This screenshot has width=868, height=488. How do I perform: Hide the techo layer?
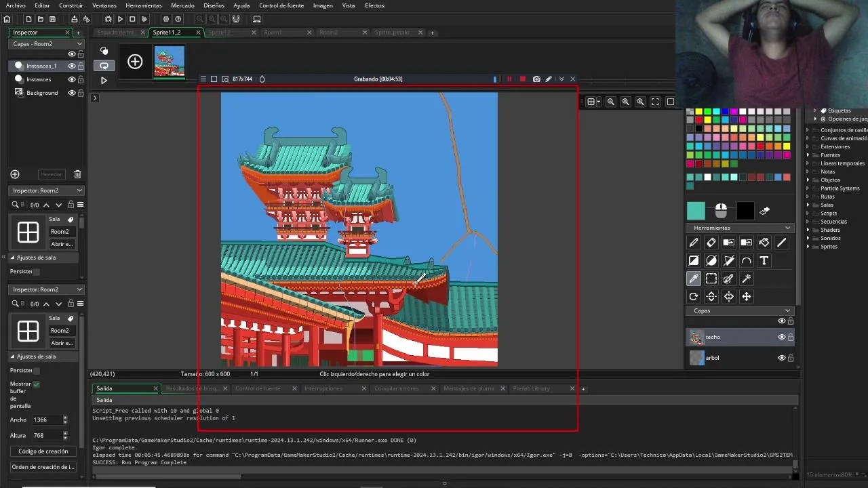781,337
